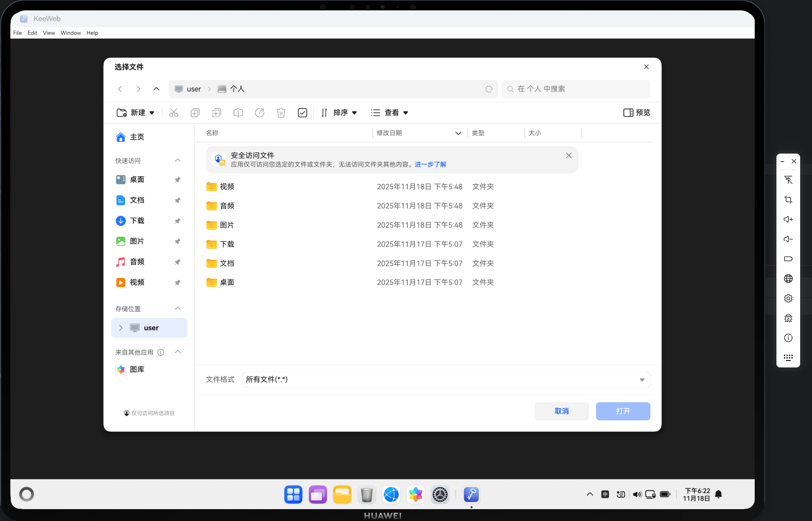Toggle the pin next to 下载 shortcut
Image resolution: width=812 pixels, height=521 pixels.
[177, 221]
